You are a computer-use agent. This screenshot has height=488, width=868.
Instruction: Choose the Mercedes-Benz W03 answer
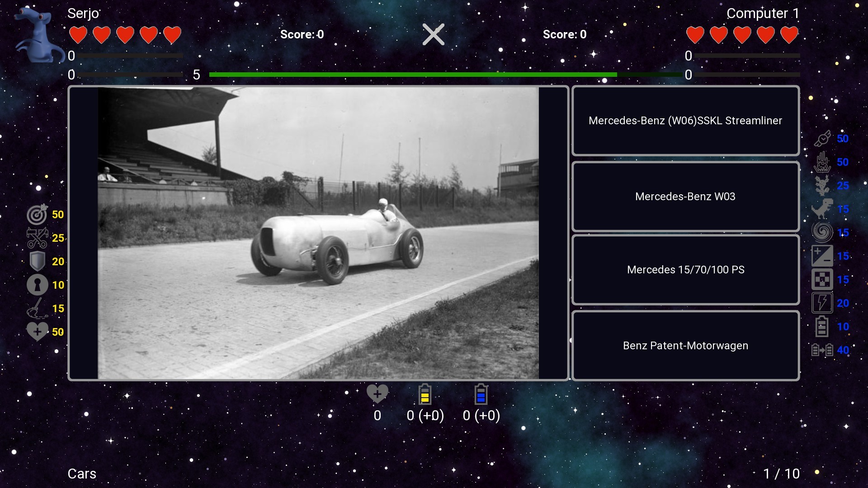click(685, 197)
